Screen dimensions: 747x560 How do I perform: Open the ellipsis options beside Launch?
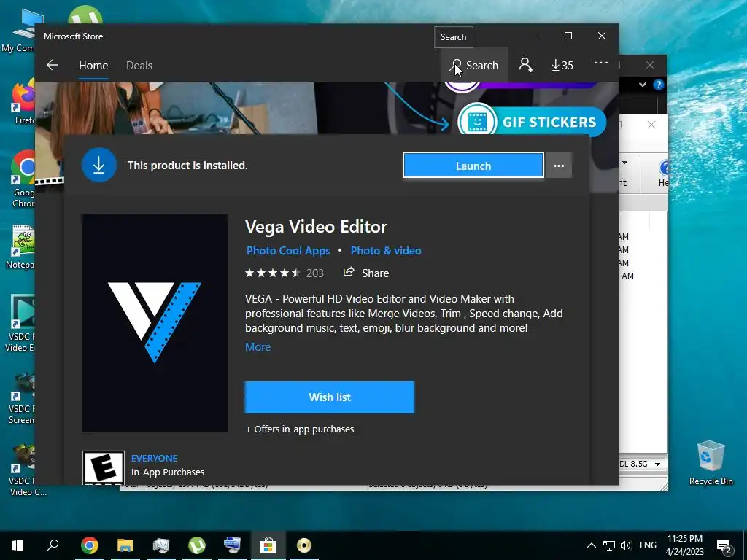point(559,166)
